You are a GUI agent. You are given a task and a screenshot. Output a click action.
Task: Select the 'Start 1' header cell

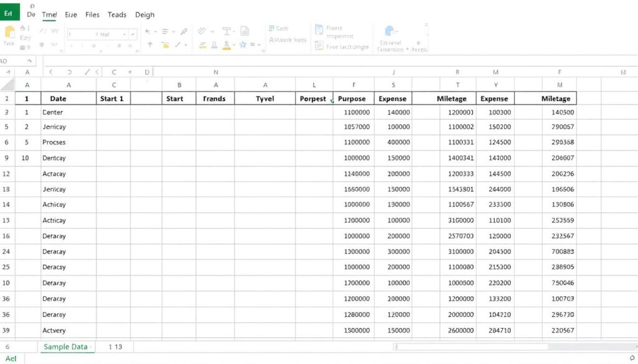[113, 98]
